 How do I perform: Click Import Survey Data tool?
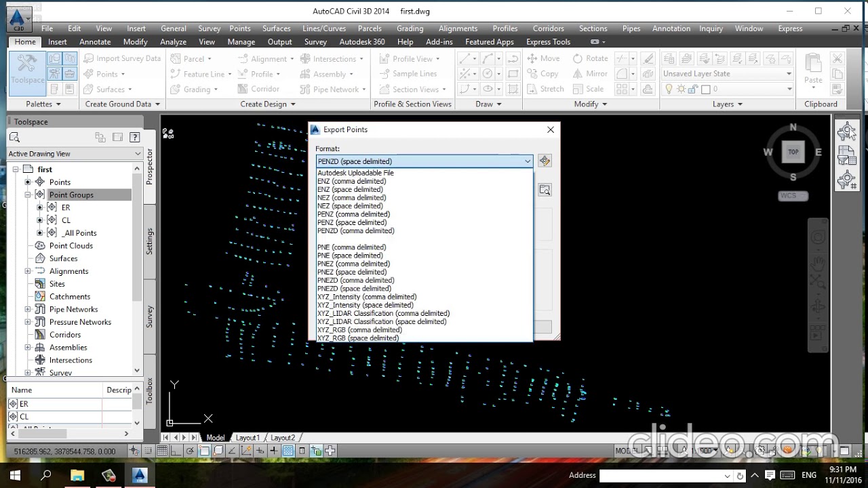coord(122,58)
